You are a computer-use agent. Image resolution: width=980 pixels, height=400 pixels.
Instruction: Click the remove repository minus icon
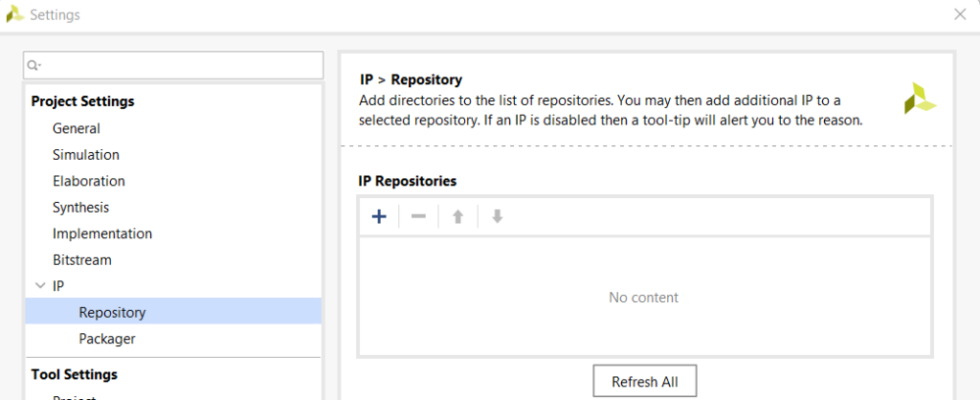tap(418, 216)
